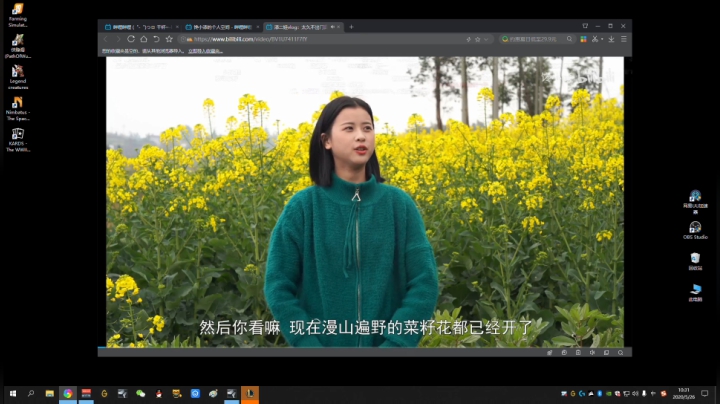Screen dimensions: 720x404
Task: Open File Explorer from the taskbar
Action: click(50, 393)
